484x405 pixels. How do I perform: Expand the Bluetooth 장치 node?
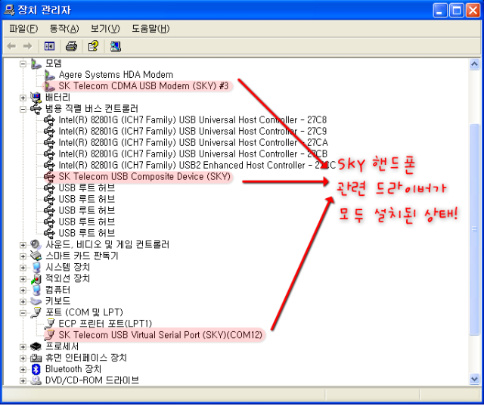point(23,370)
